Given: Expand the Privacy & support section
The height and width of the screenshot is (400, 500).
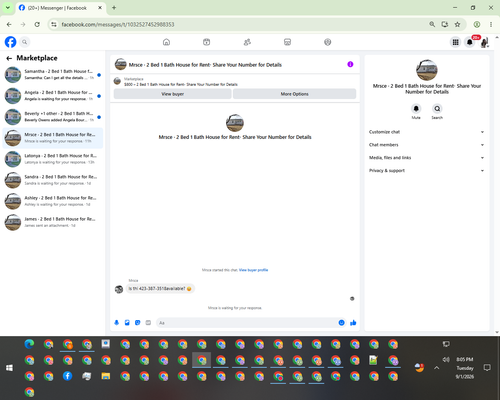Looking at the screenshot, I should point(427,171).
